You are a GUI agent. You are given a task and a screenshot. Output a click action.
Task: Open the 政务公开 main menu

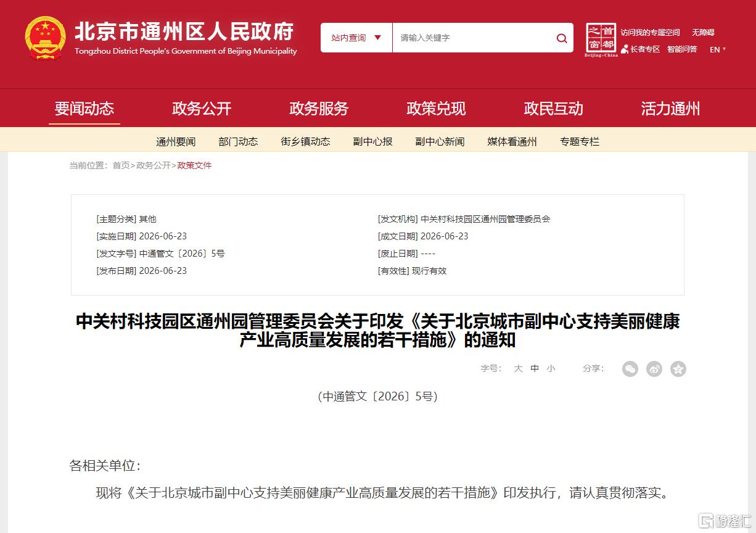click(202, 109)
